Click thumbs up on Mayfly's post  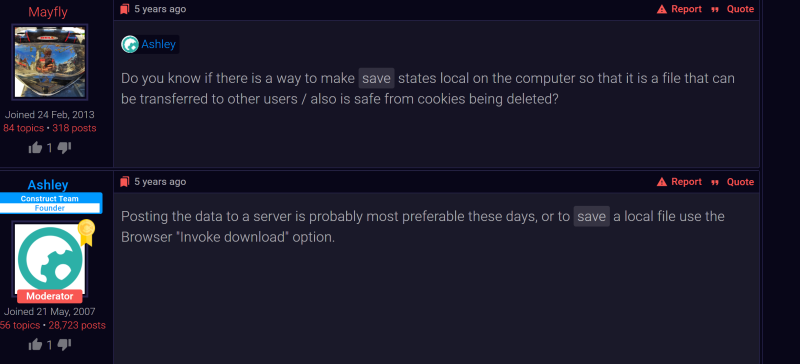tap(35, 148)
